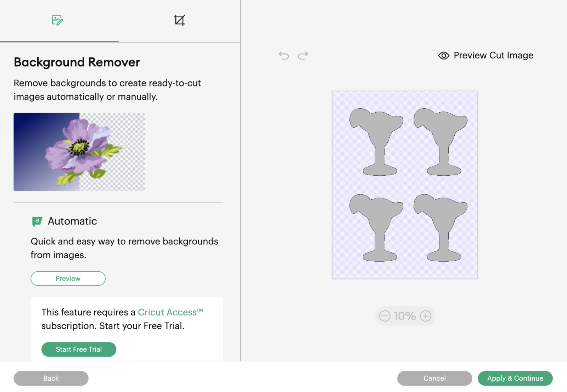Click the Start Free Trial button
567x392 pixels.
tap(79, 349)
